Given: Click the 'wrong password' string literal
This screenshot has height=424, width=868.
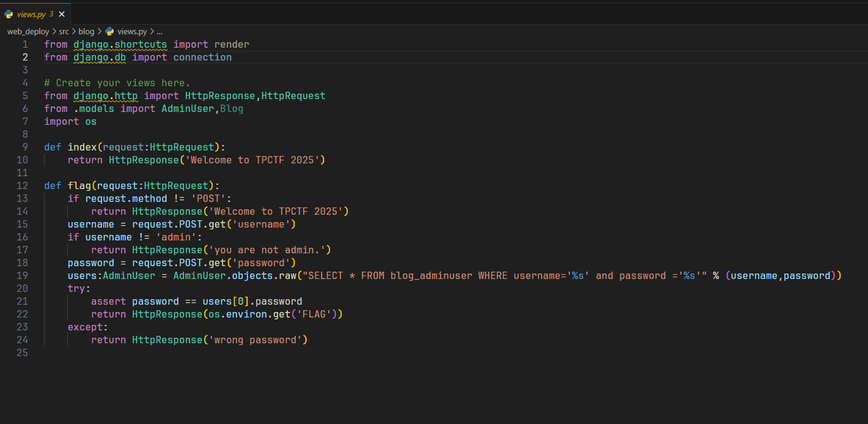Looking at the screenshot, I should click(x=256, y=340).
